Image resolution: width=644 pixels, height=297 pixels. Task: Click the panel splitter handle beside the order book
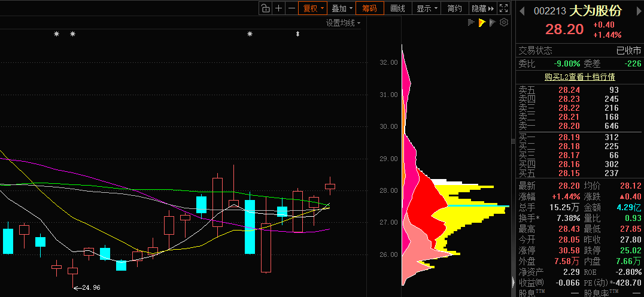(x=513, y=141)
